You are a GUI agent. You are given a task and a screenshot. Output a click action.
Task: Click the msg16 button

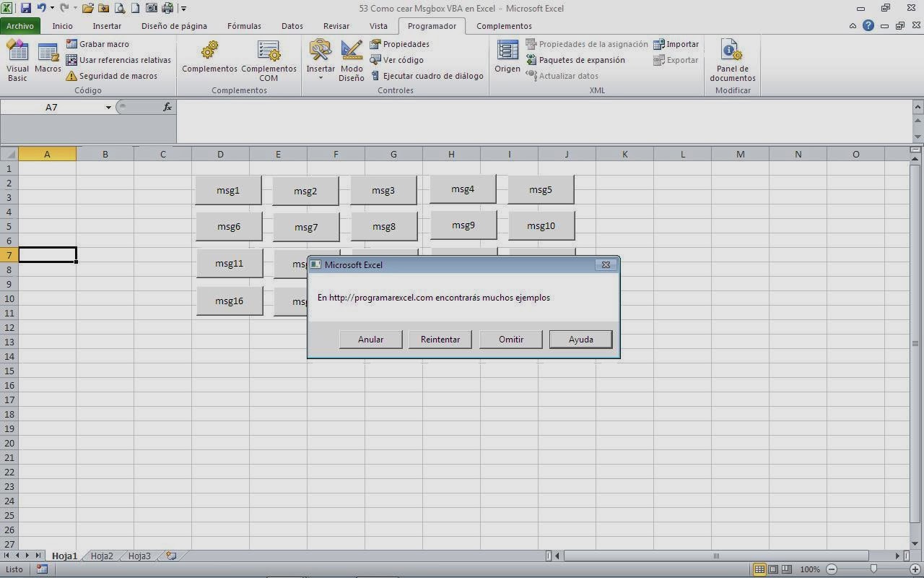[x=230, y=301]
